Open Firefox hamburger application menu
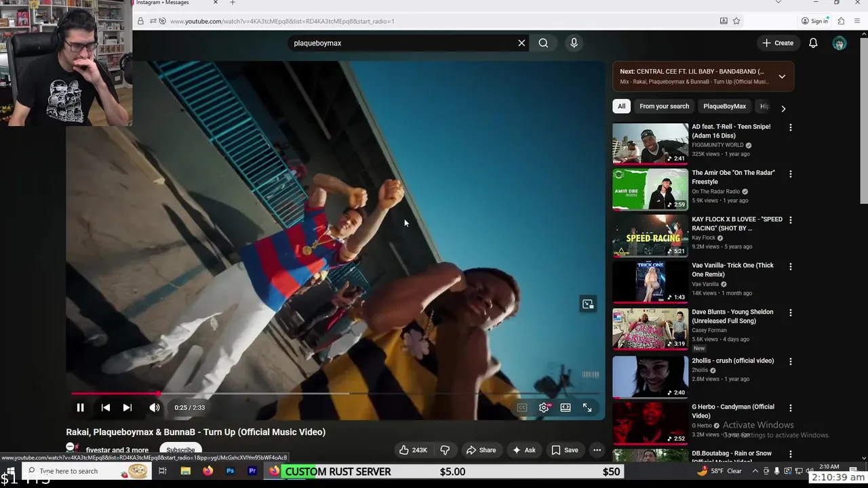868x488 pixels. click(857, 21)
